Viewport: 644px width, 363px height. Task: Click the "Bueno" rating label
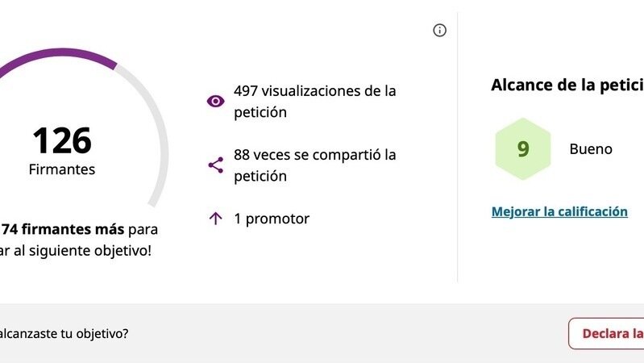tap(591, 149)
